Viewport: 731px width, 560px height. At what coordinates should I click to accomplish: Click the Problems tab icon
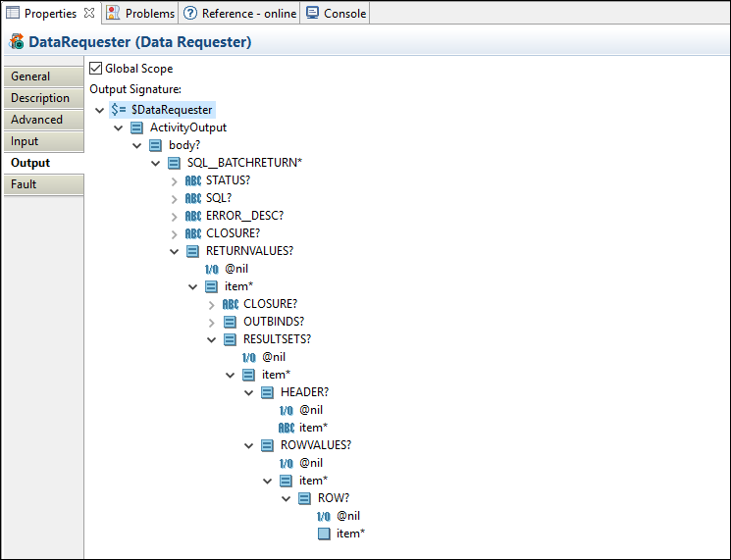pyautogui.click(x=114, y=13)
